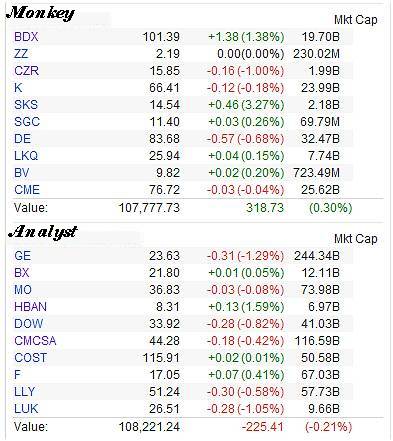Screen dimensions: 393x441
Task: Open the COST stock link
Action: (x=30, y=358)
